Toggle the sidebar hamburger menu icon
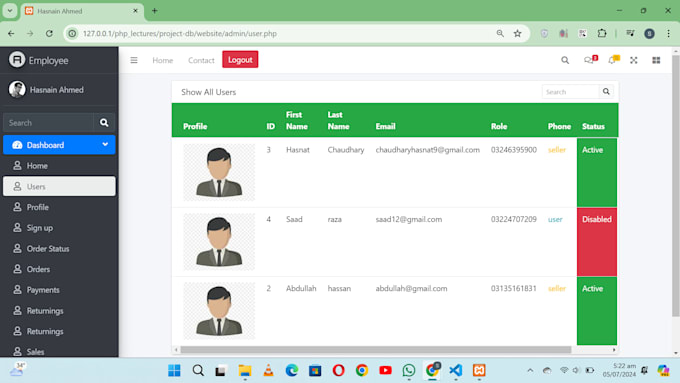 click(134, 60)
